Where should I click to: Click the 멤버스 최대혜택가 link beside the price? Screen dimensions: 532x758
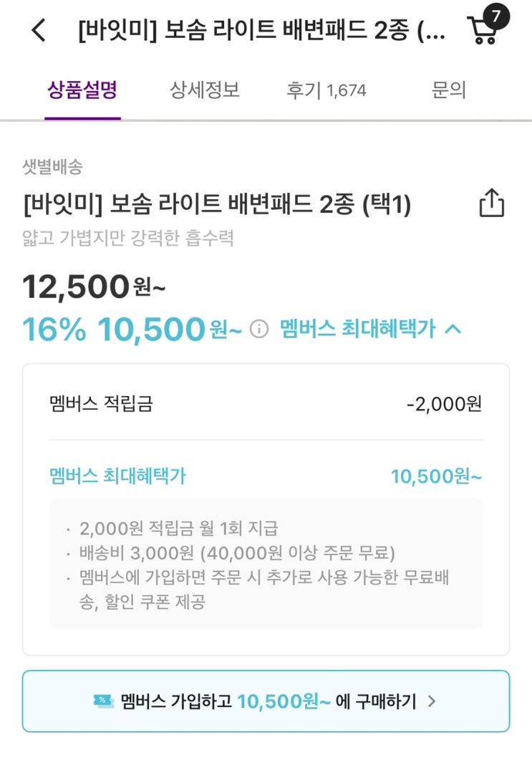[x=357, y=330]
